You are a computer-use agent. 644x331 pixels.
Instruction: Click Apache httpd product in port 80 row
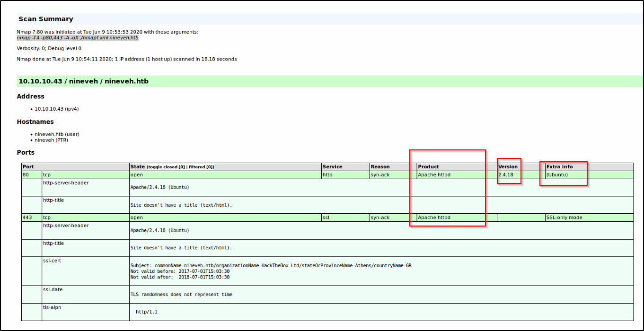[x=457, y=174]
